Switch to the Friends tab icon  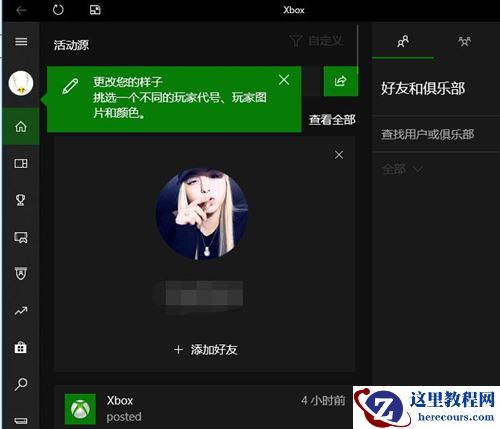(403, 41)
